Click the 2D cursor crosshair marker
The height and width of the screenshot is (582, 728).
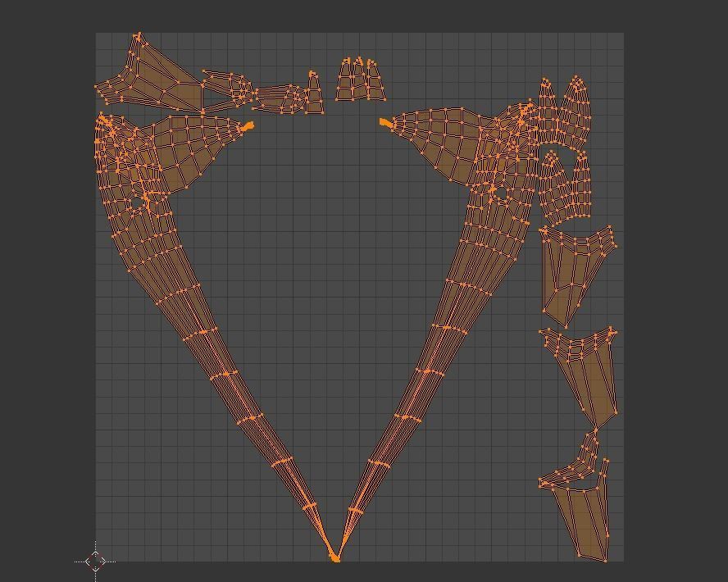[96, 562]
